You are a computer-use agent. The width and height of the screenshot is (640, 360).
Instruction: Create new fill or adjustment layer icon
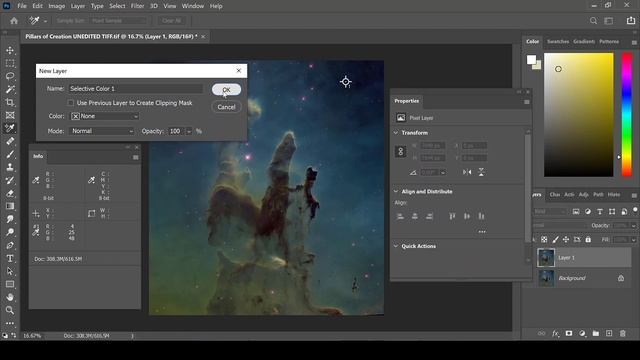point(582,333)
